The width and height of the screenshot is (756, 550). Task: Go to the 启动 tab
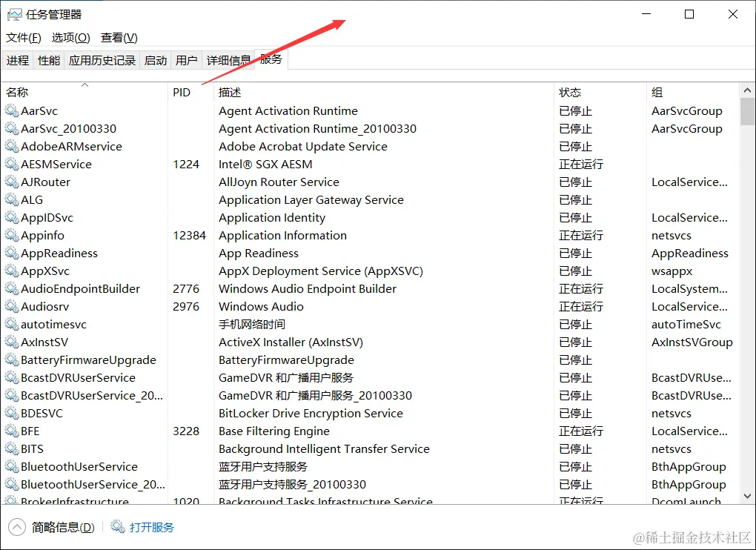(155, 60)
